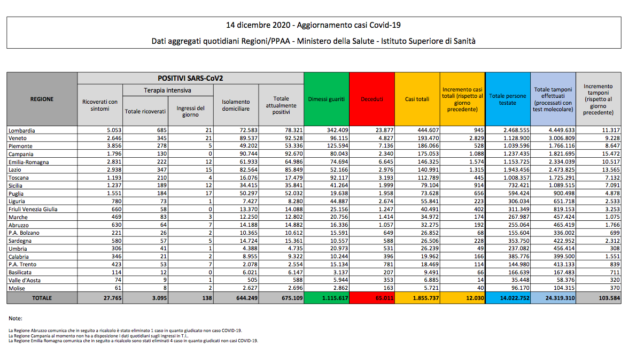Viewport: 644px width, 354px height.
Task: Click the blue Totale persone testate header
Action: tap(507, 99)
